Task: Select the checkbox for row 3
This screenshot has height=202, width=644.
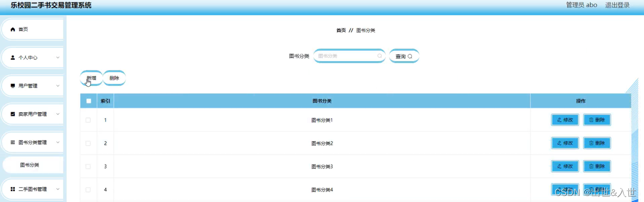Action: (88, 166)
